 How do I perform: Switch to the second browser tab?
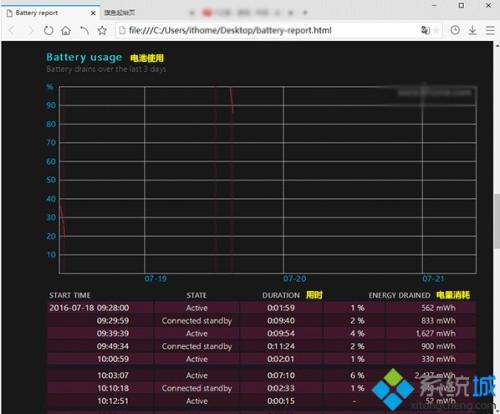[x=119, y=13]
